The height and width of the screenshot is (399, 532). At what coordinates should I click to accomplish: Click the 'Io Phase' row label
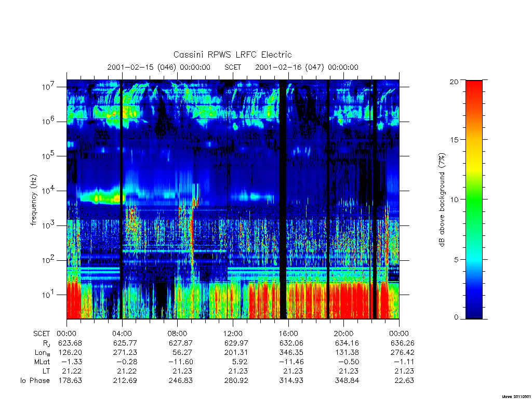tap(35, 381)
